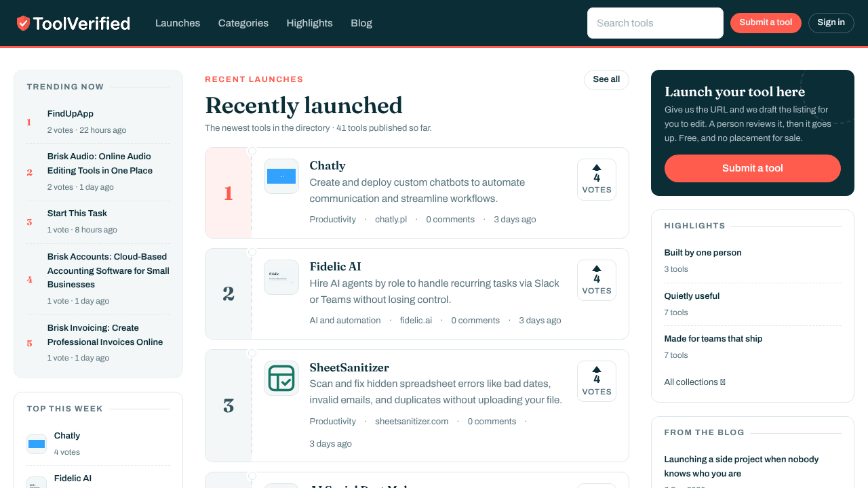Open Start This Task trending item
The height and width of the screenshot is (488, 868).
click(77, 213)
